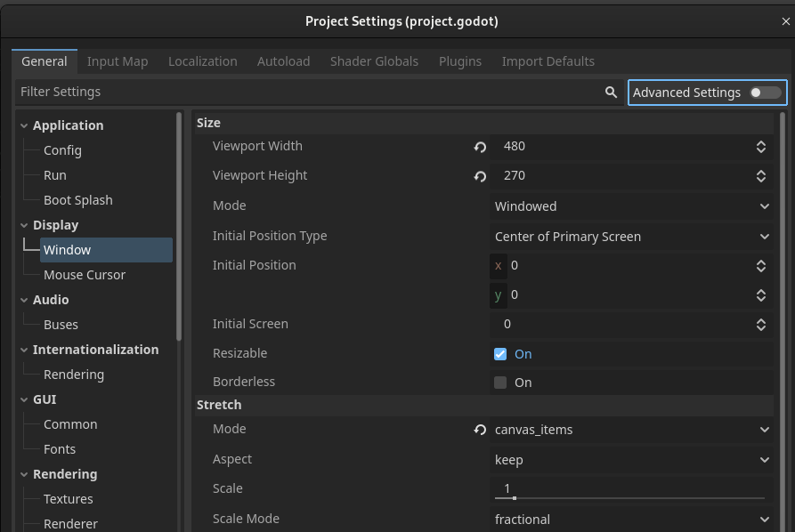This screenshot has width=795, height=532.
Task: Open the Aspect dropdown showing keep
Action: (x=631, y=460)
